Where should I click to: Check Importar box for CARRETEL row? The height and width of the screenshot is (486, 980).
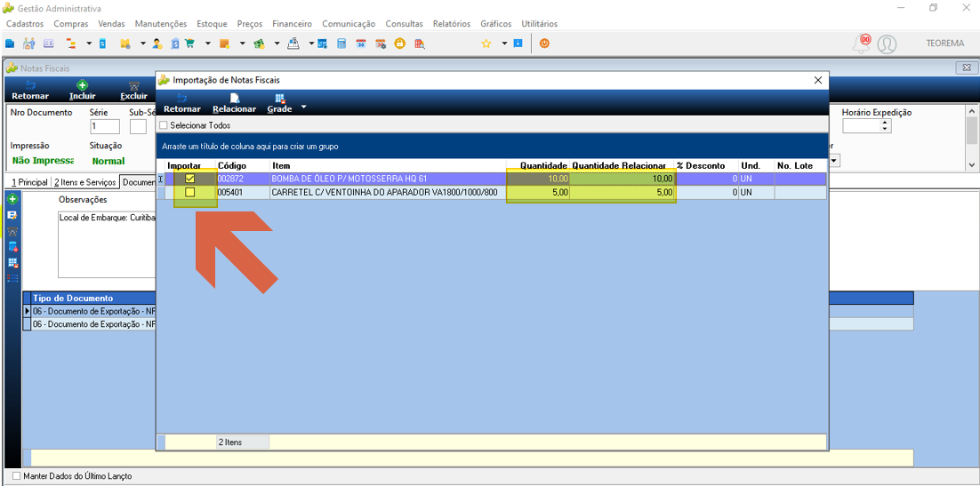[190, 193]
